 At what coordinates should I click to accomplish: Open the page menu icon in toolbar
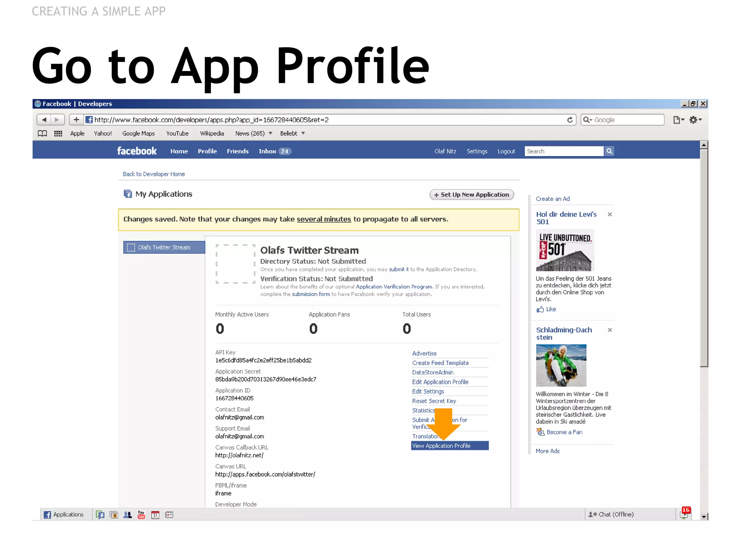tap(678, 120)
